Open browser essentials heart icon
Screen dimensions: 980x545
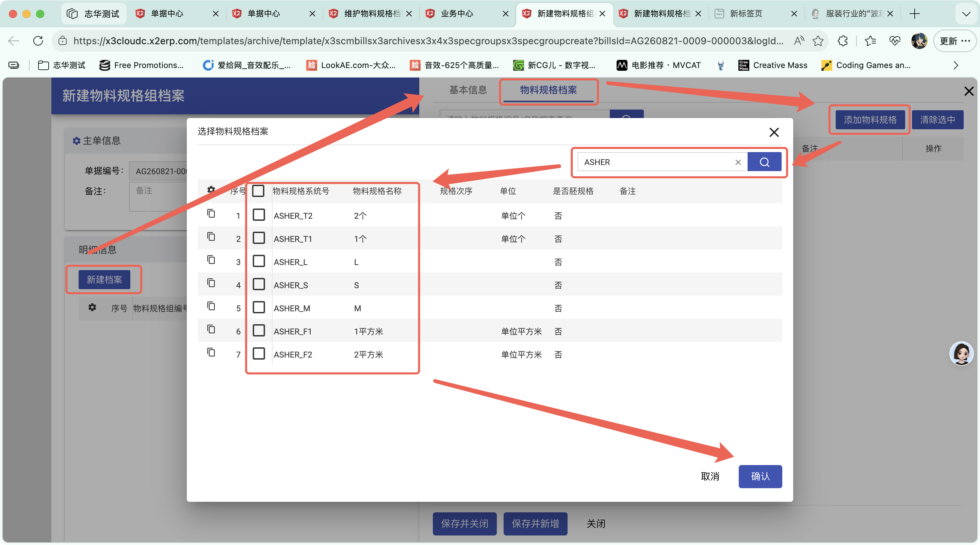pyautogui.click(x=894, y=41)
